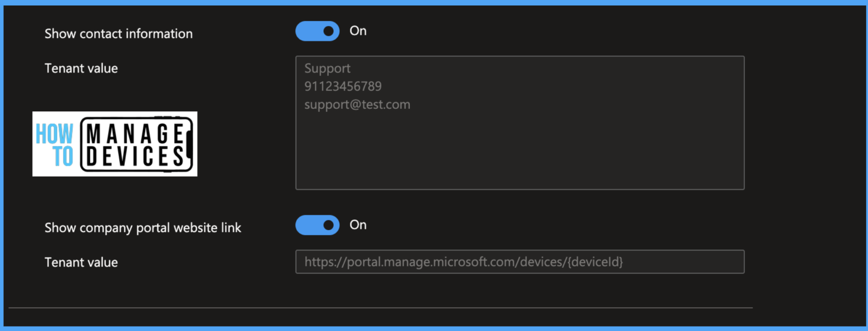
Task: Click the How To Manage Devices logo
Action: click(115, 144)
